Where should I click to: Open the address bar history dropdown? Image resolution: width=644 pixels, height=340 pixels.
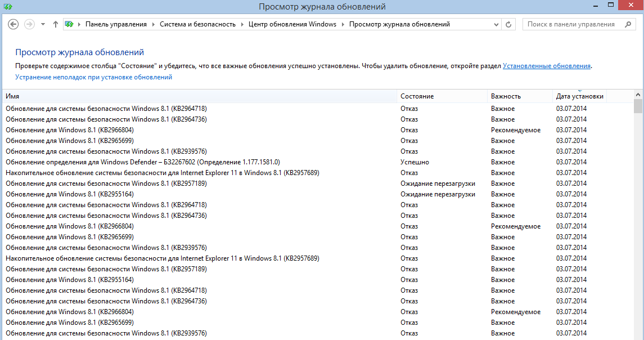pos(496,25)
